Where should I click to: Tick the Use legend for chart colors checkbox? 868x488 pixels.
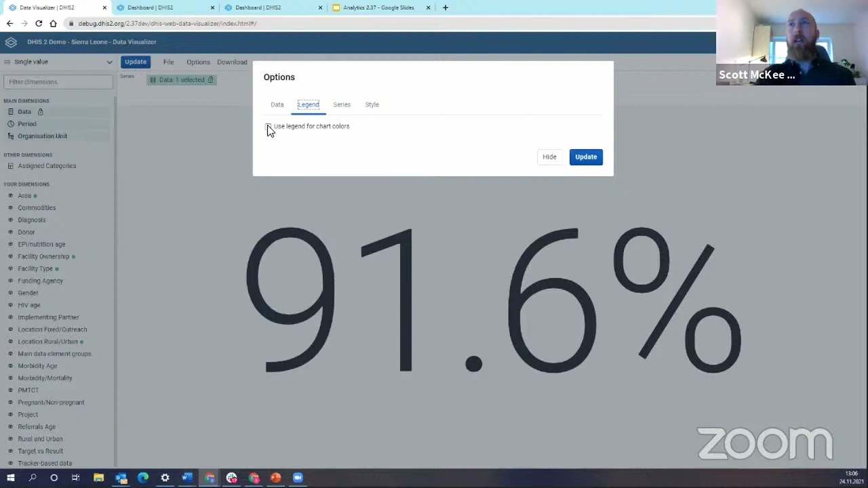269,127
